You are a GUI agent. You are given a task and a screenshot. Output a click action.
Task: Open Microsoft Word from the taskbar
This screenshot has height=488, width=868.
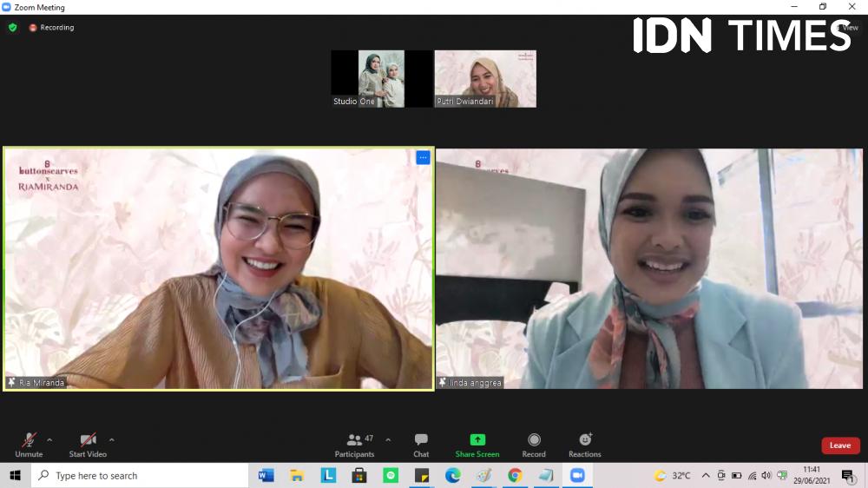[266, 476]
